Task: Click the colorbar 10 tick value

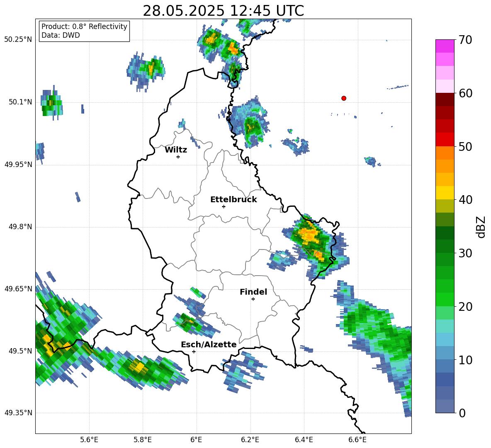Action: [465, 360]
